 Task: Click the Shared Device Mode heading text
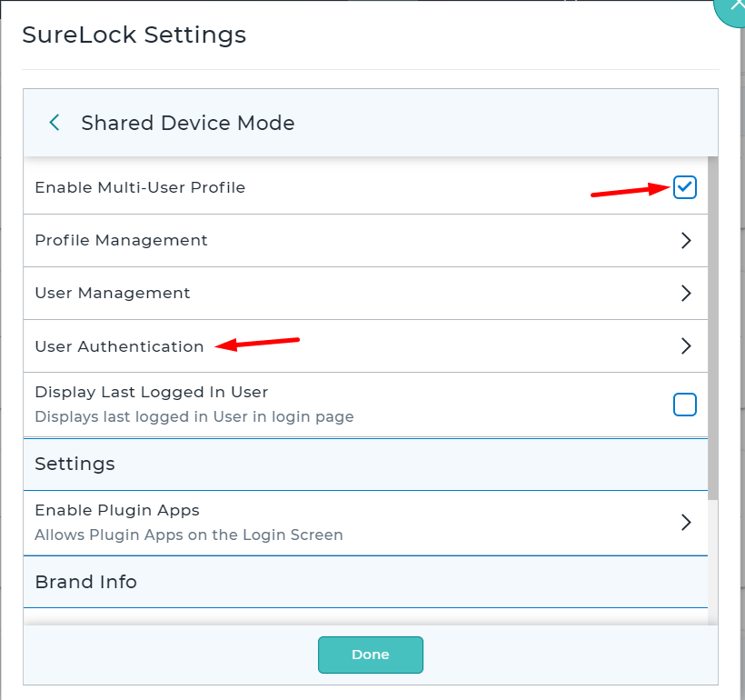click(x=188, y=123)
